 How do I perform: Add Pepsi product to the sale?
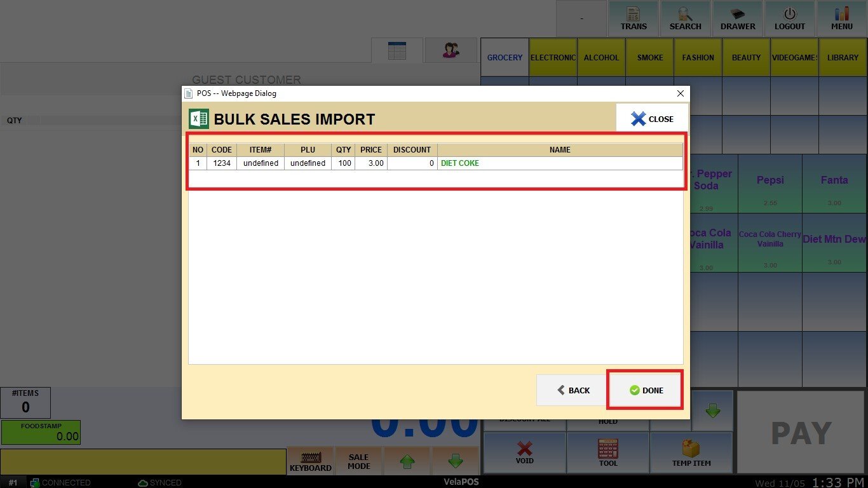[x=770, y=184]
